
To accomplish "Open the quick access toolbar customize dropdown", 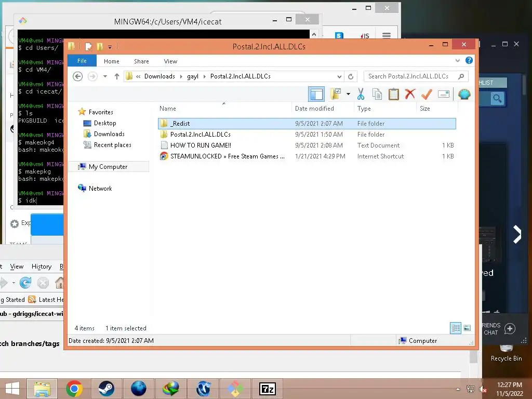I will pos(110,47).
